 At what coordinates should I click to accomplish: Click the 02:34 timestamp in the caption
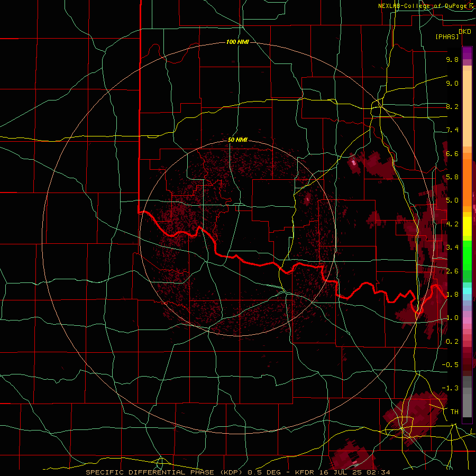(x=379, y=472)
